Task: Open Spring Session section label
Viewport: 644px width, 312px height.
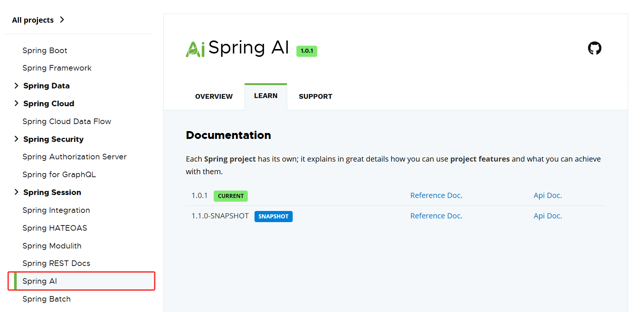Action: [x=52, y=192]
